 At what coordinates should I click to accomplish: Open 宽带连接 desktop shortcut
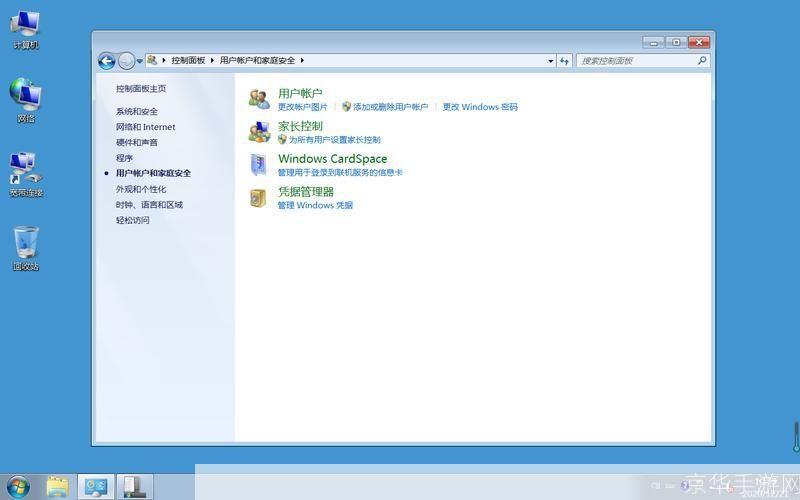pyautogui.click(x=26, y=174)
